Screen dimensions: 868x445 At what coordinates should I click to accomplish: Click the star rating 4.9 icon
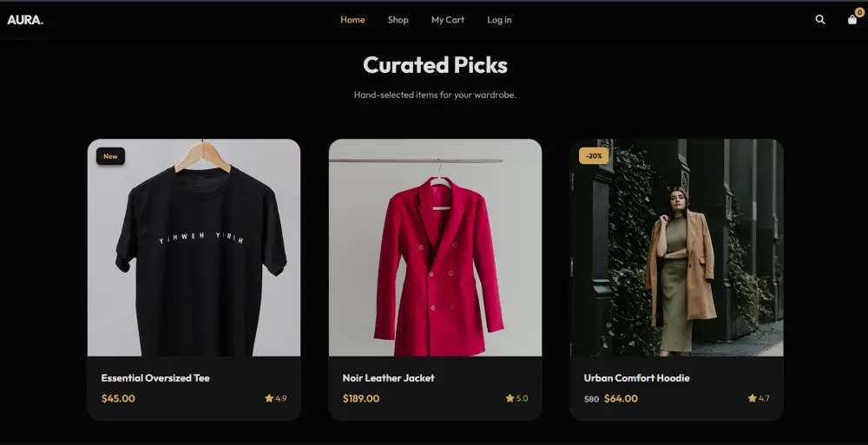[x=269, y=398]
